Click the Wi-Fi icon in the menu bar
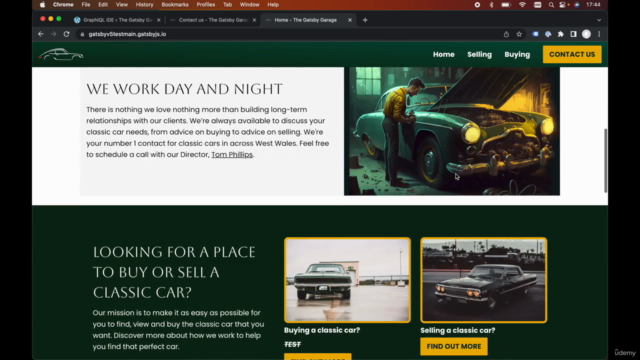This screenshot has width=640, height=360. 522,5
